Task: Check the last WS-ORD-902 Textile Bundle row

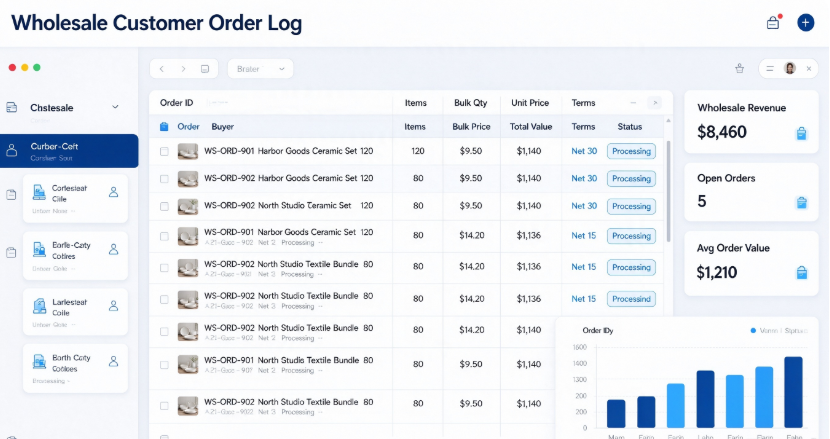Action: click(164, 406)
